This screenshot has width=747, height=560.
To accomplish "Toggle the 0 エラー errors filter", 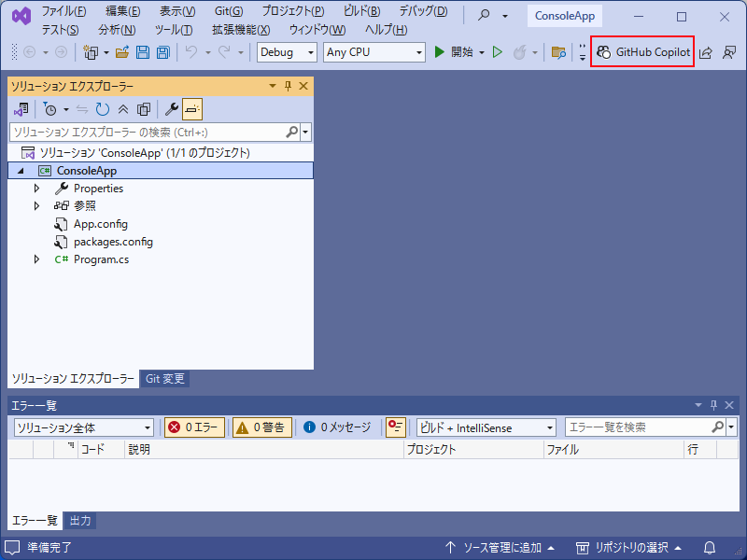I will point(195,427).
